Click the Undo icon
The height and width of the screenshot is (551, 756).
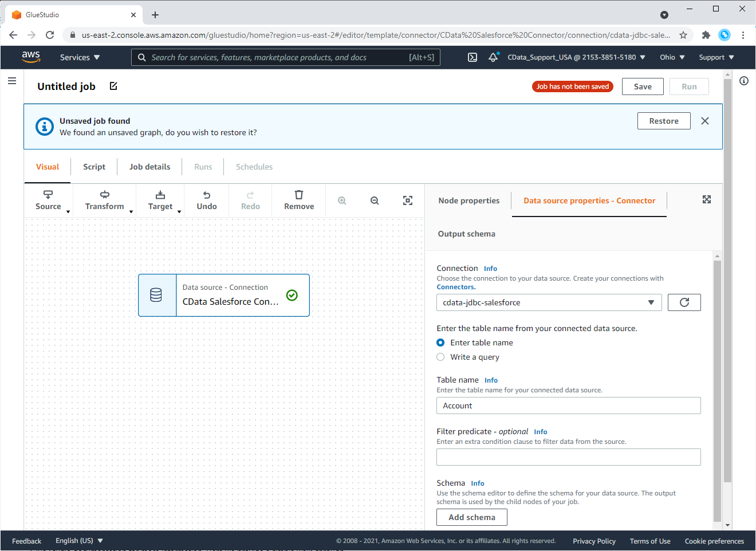click(x=206, y=200)
